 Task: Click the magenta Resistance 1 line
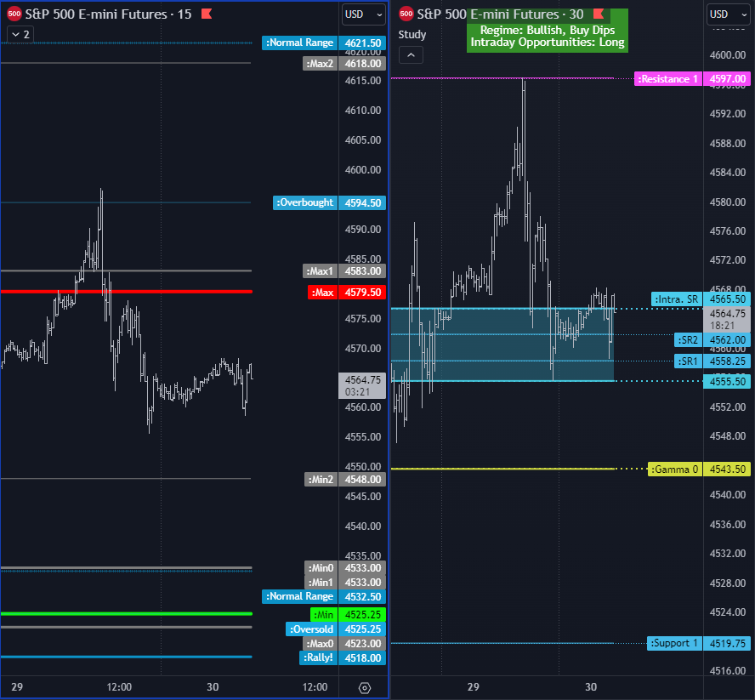pyautogui.click(x=502, y=78)
